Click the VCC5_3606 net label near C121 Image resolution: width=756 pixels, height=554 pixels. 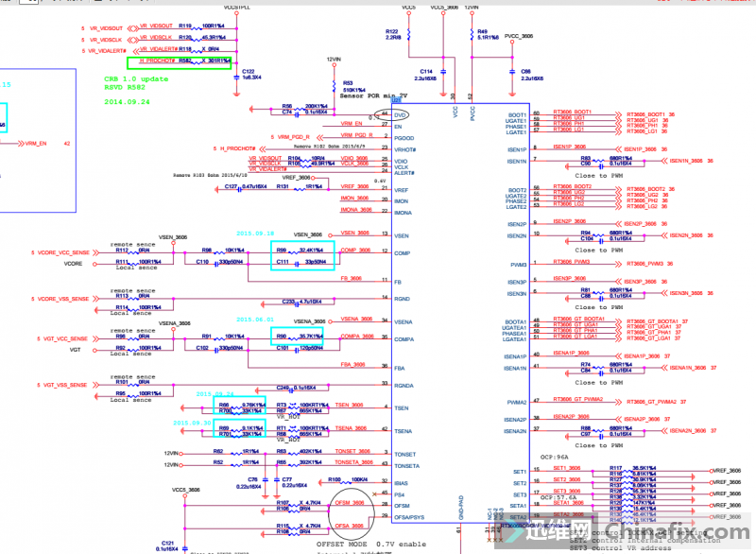185,490
